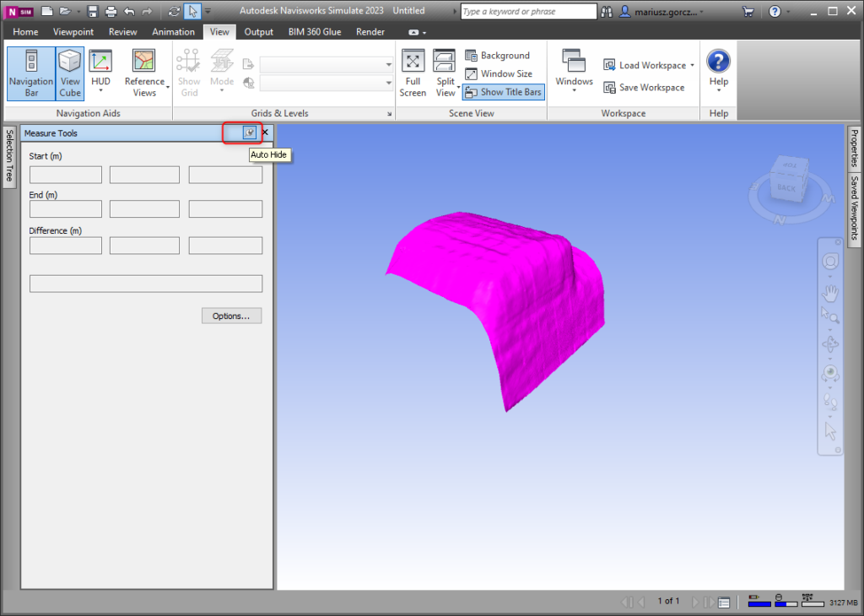Click the Auto Hide pin on Measure Tools
Image resolution: width=864 pixels, height=616 pixels.
[x=249, y=132]
